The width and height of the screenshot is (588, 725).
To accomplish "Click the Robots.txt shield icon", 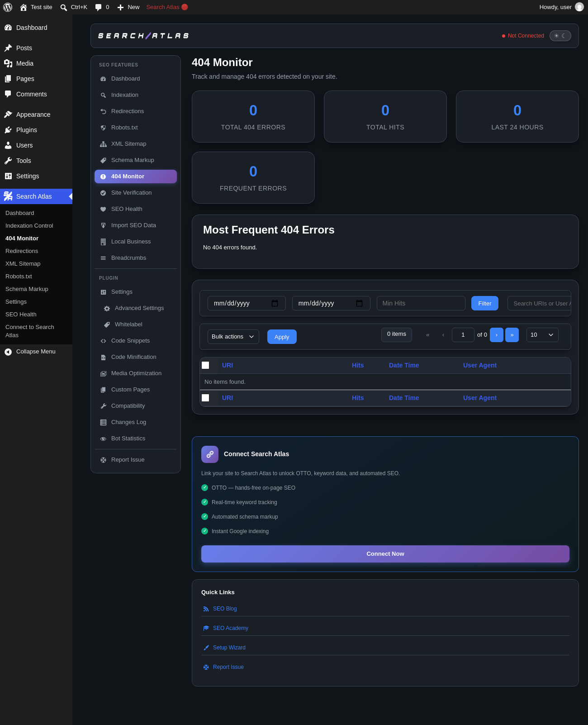I will coord(103,128).
